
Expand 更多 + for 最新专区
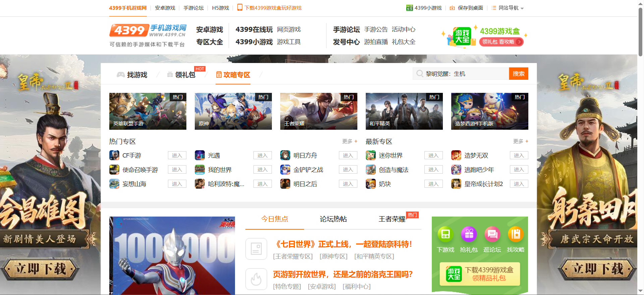point(521,141)
